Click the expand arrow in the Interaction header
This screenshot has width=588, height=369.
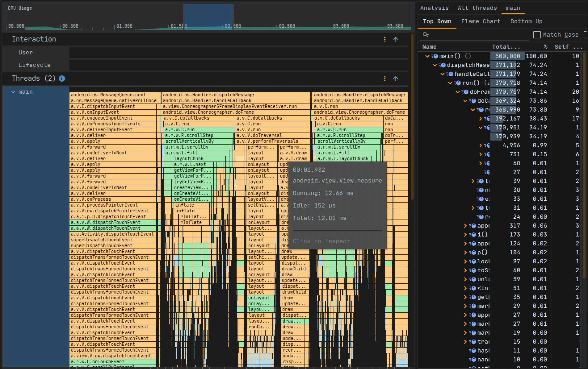click(396, 39)
